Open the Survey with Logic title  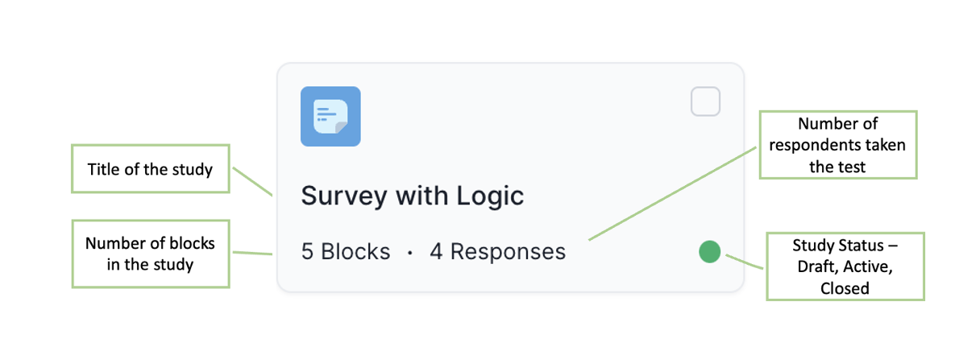(x=413, y=196)
